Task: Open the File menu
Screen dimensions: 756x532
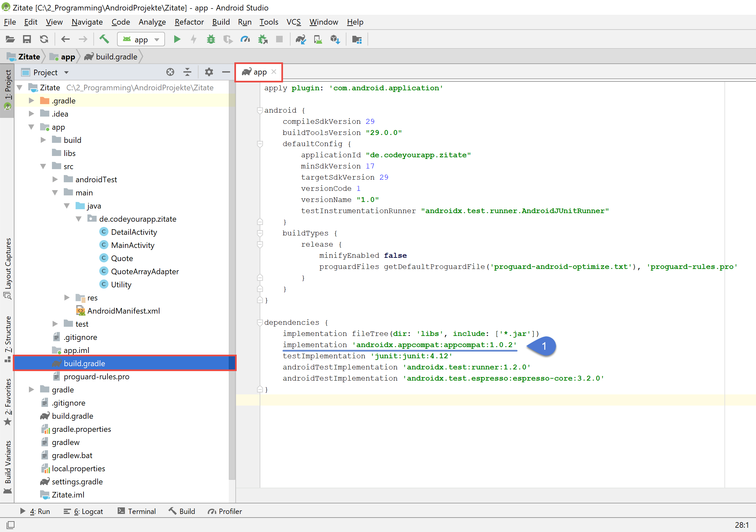Action: (10, 22)
